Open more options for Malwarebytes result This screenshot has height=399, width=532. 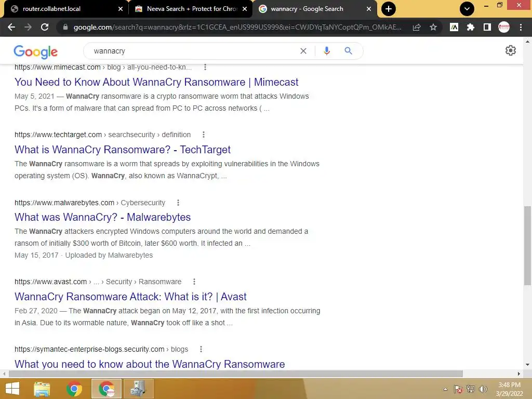tap(178, 203)
